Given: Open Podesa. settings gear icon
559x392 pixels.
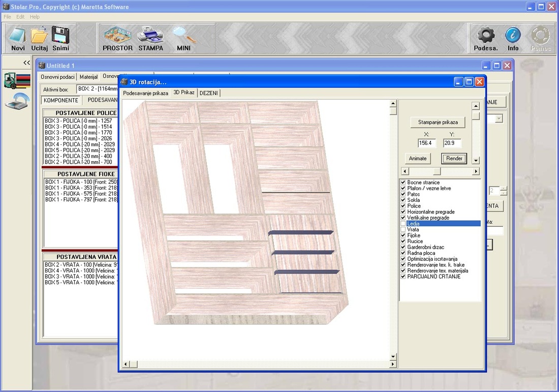Looking at the screenshot, I should (486, 37).
